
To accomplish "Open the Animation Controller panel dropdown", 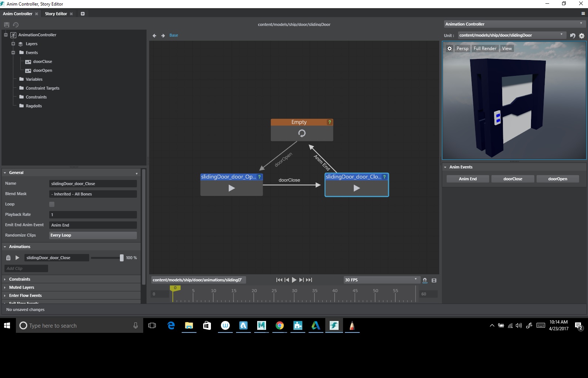I will coord(514,24).
